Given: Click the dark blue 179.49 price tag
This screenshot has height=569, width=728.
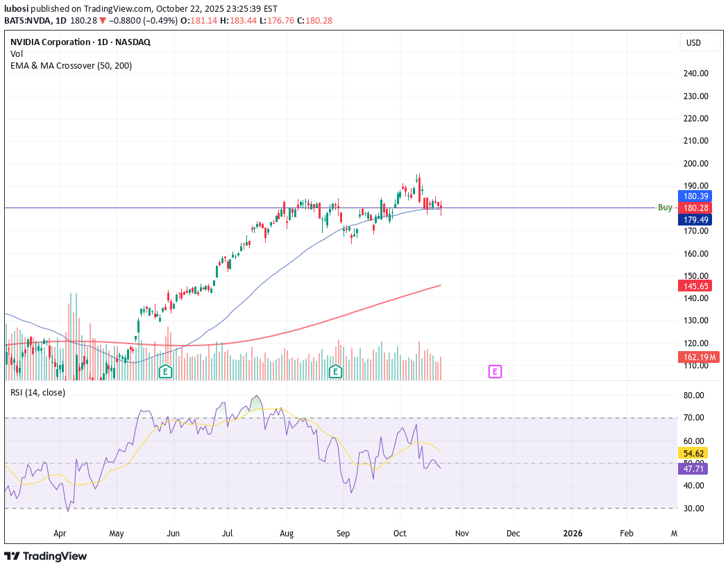Looking at the screenshot, I should click(696, 220).
